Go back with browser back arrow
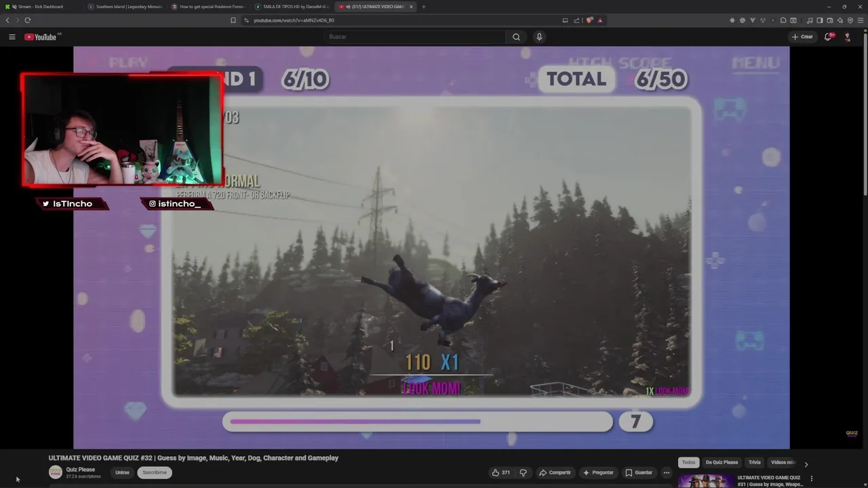Viewport: 868px width, 488px height. pos(7,20)
